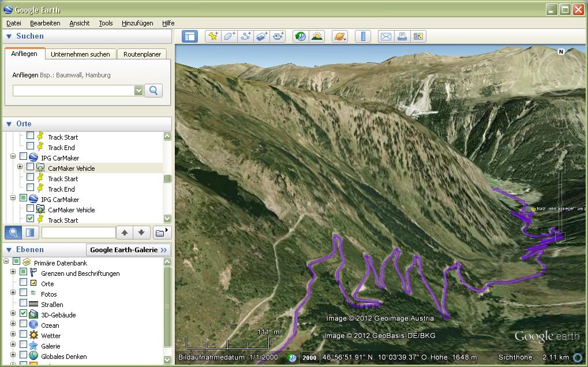Select the Anfliegen tab
The width and height of the screenshot is (588, 367).
click(24, 54)
